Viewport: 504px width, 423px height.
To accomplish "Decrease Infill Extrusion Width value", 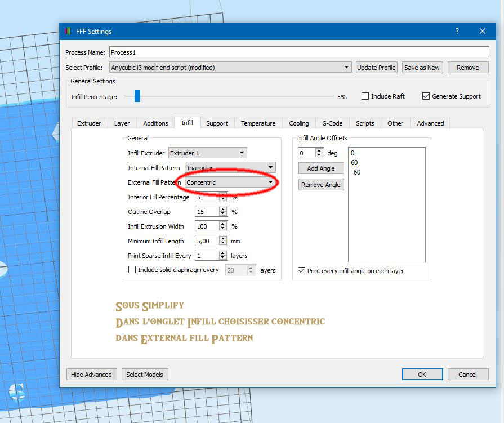I will pyautogui.click(x=223, y=229).
